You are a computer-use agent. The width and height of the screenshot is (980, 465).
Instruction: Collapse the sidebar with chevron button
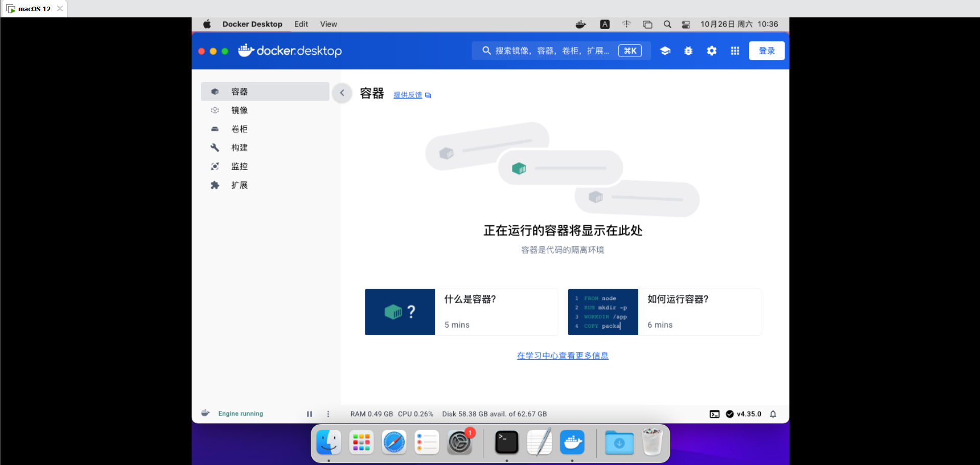(342, 93)
